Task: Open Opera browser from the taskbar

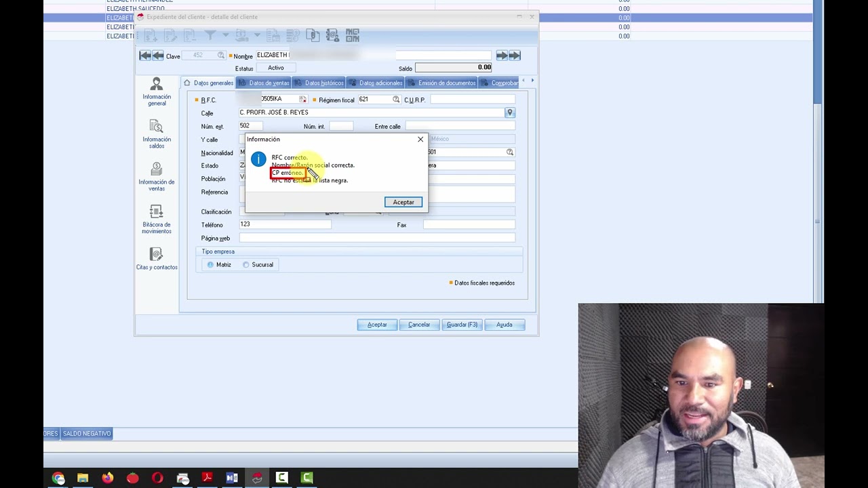Action: point(157,479)
